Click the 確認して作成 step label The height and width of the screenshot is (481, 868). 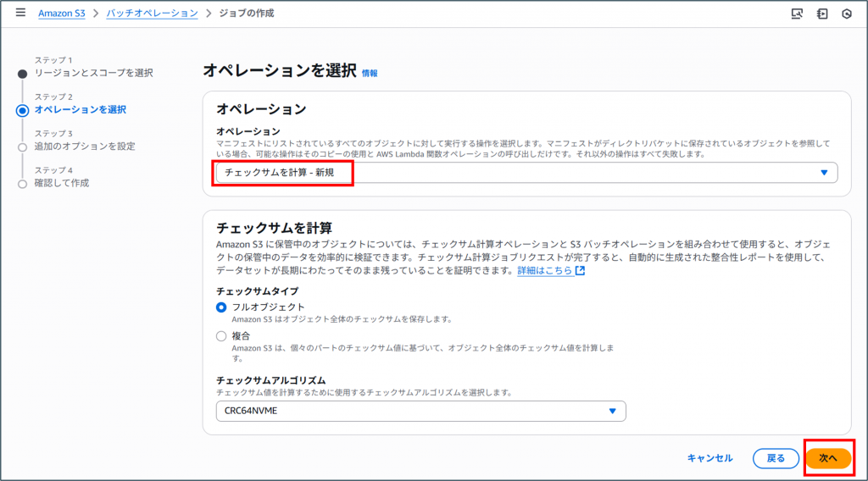pyautogui.click(x=62, y=183)
